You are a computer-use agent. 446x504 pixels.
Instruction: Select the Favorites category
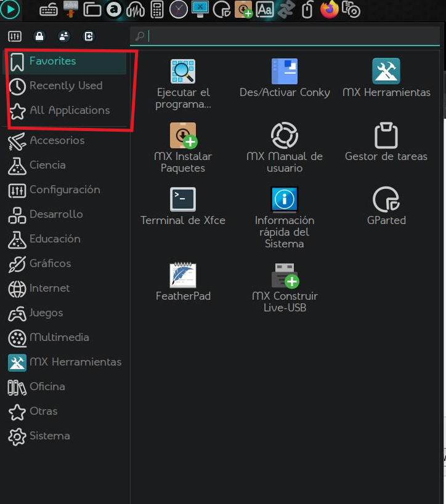[65, 61]
